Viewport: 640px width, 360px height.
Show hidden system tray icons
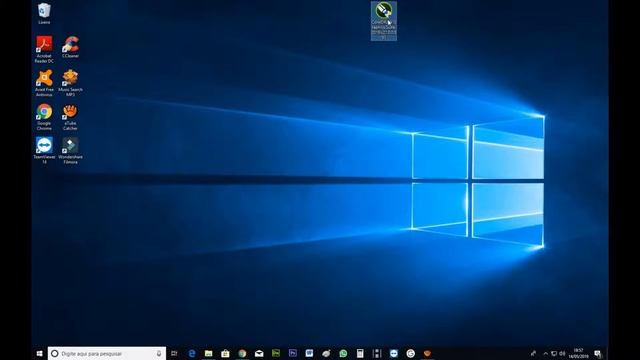[x=546, y=353]
